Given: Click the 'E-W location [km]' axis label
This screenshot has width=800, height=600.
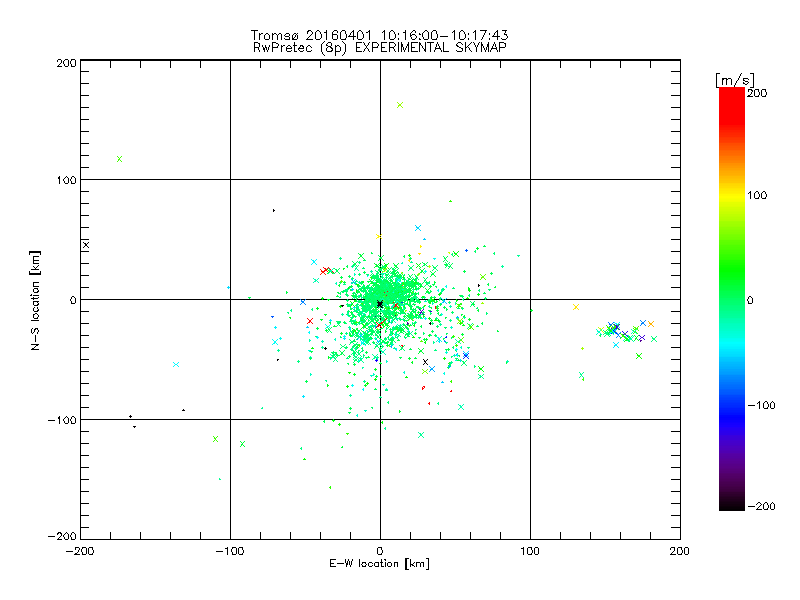Looking at the screenshot, I should [379, 564].
